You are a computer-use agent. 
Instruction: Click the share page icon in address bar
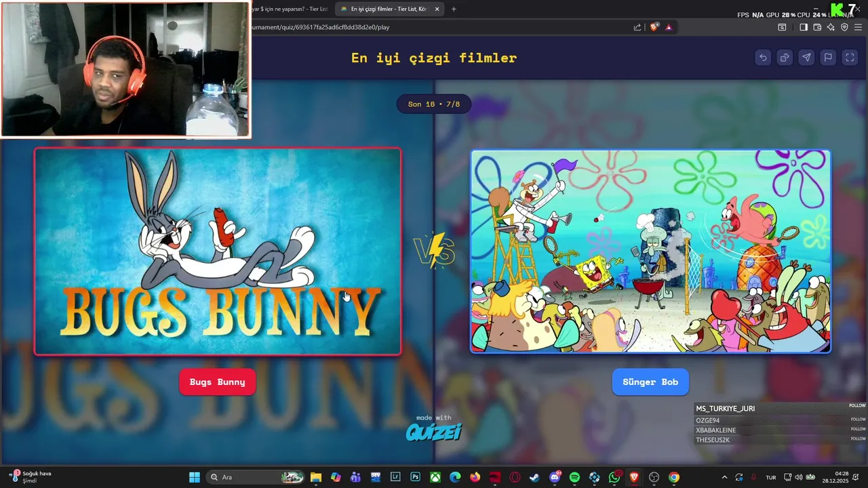637,27
